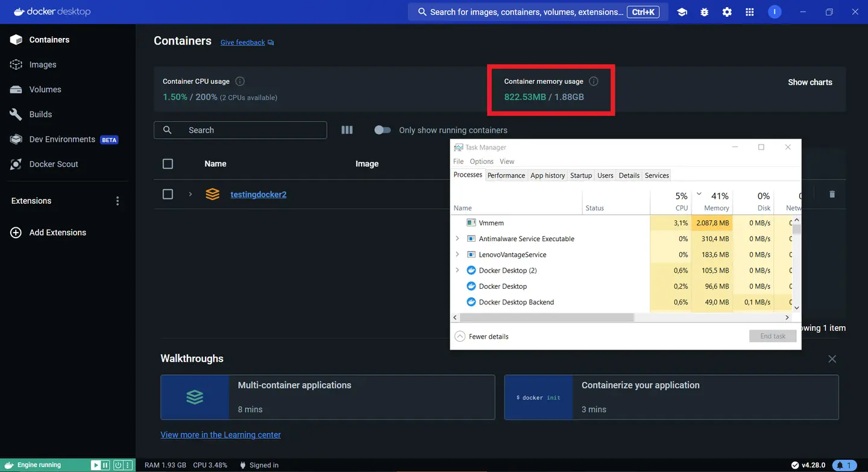Click the version v4.28.0 check icon
The width and height of the screenshot is (868, 472).
click(x=795, y=465)
